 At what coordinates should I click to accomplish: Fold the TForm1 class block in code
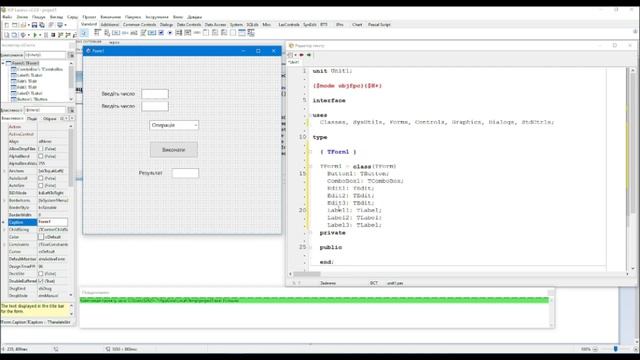click(x=311, y=167)
